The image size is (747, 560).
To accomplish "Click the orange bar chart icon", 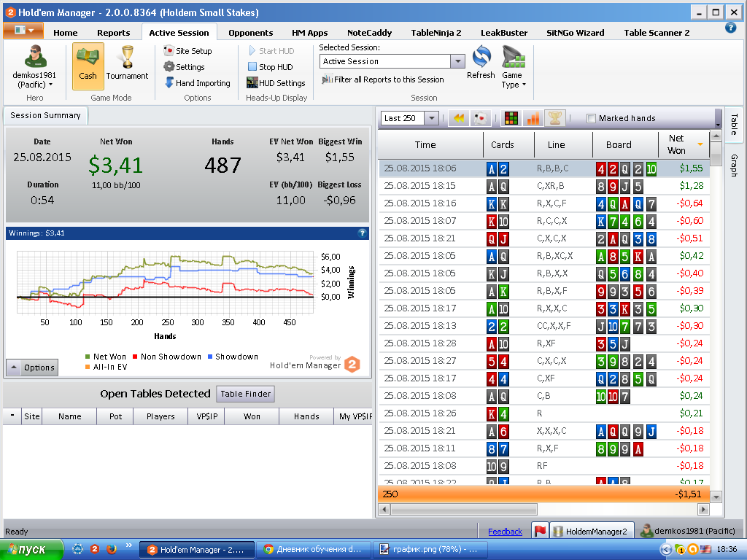I will coord(533,118).
